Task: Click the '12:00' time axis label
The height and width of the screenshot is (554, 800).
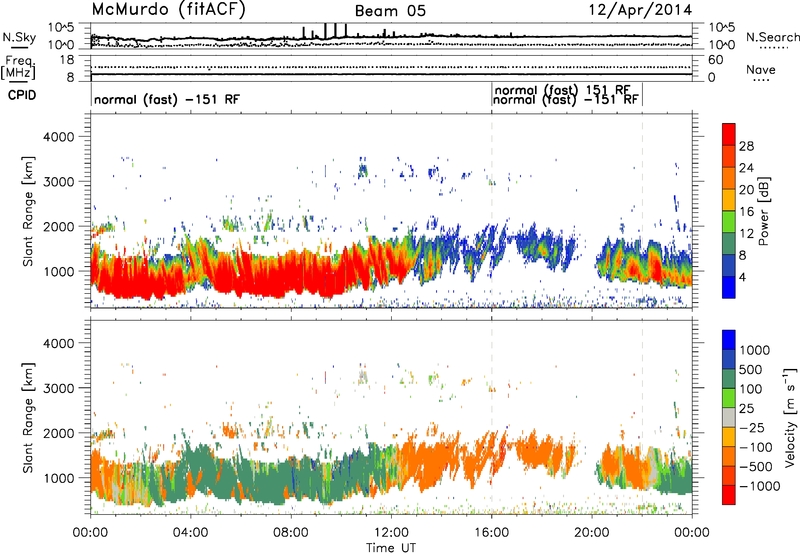Action: point(391,533)
